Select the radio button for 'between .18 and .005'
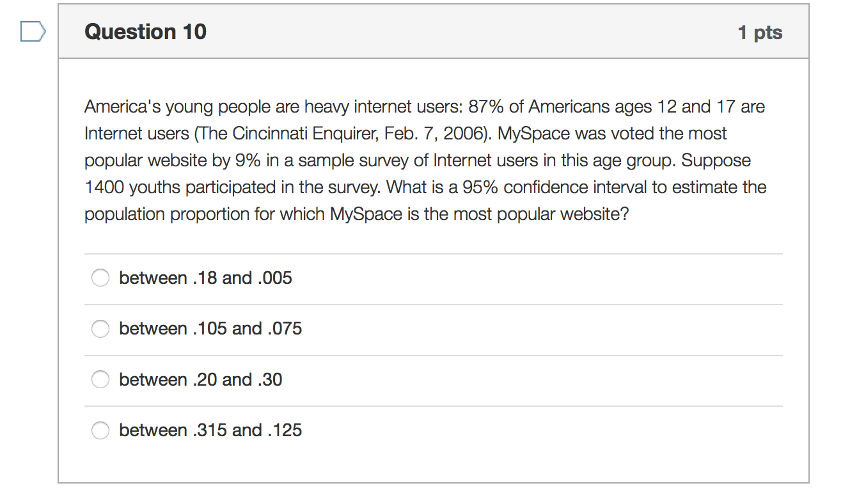The image size is (866, 504). click(100, 278)
